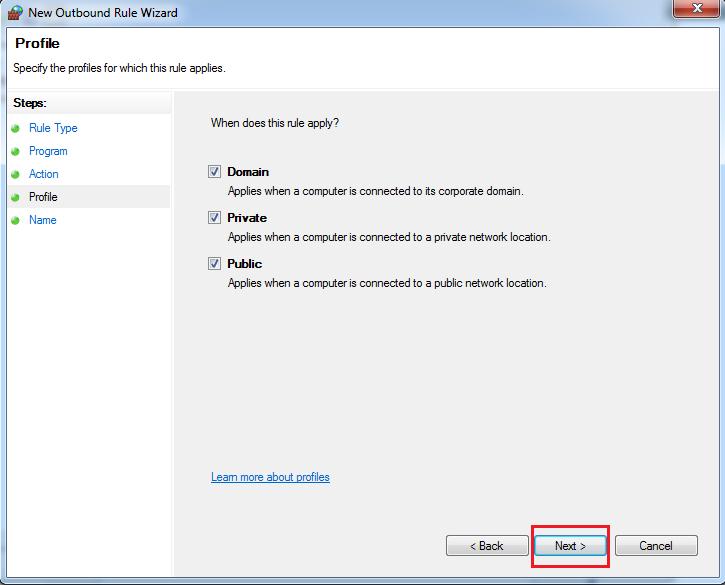Click the bold Public label text

point(244,264)
